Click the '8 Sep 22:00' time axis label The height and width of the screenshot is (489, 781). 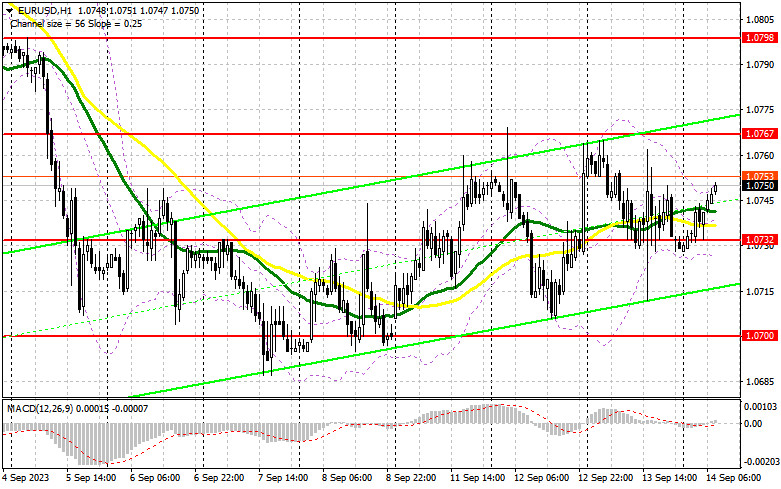411,478
